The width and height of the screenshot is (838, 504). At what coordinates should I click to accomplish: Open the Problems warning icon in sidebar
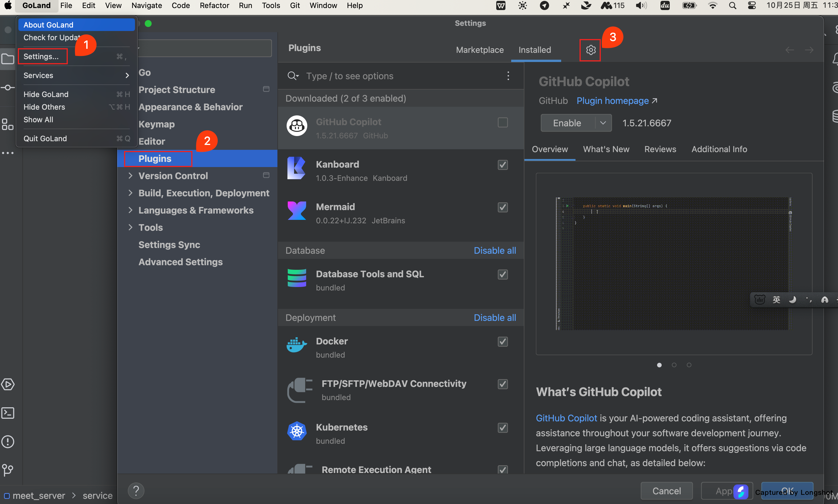tap(8, 441)
